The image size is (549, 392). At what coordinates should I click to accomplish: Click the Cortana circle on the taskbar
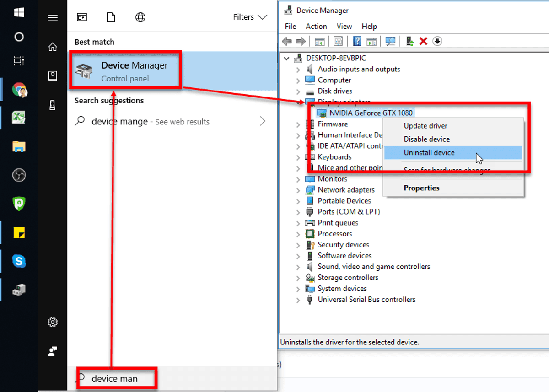pos(19,37)
